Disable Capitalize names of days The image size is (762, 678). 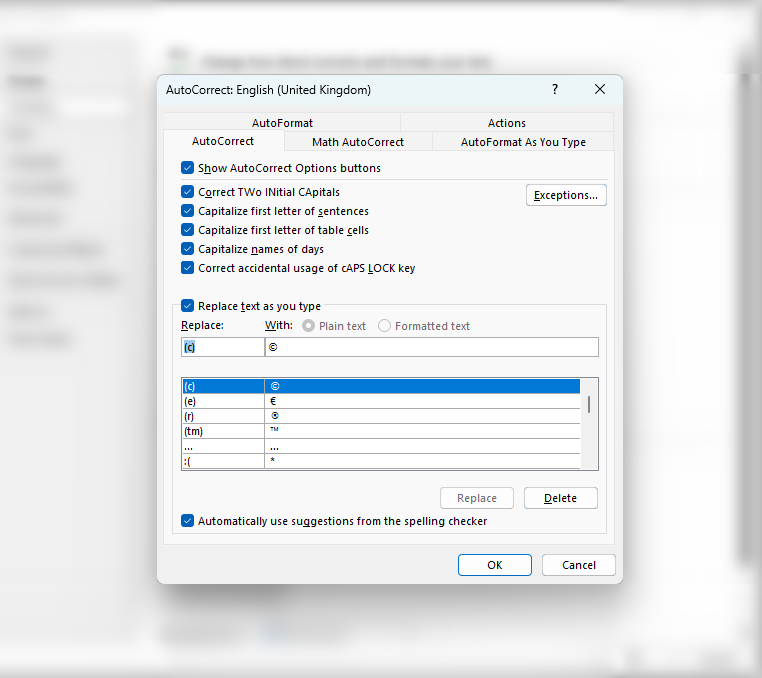point(187,249)
